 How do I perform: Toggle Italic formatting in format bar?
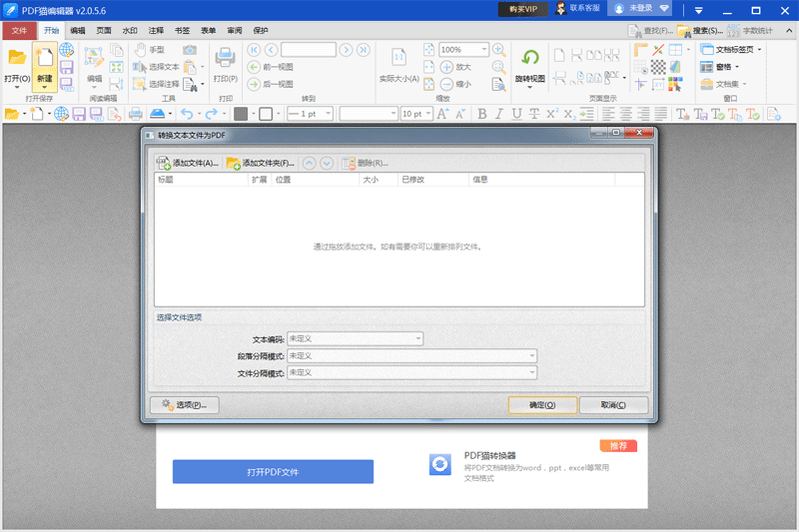pos(499,114)
